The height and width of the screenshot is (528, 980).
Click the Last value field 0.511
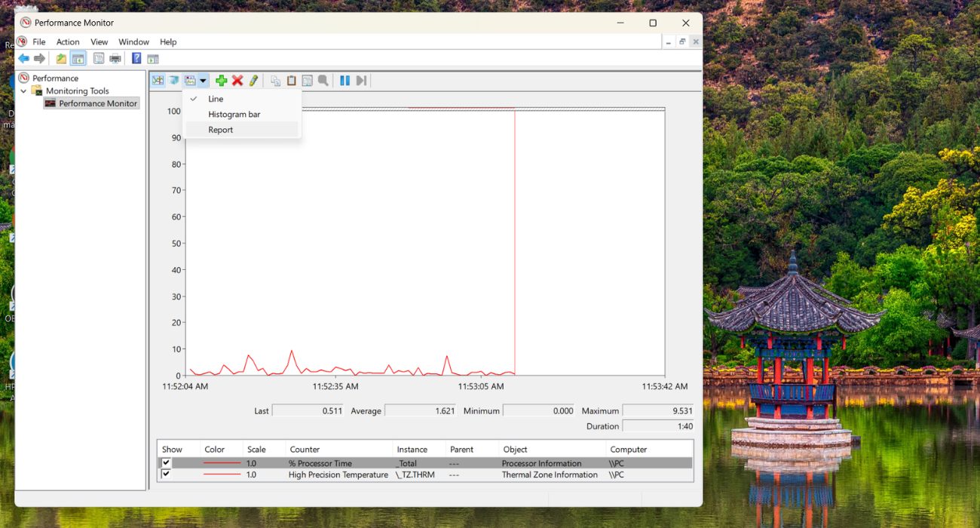click(308, 411)
